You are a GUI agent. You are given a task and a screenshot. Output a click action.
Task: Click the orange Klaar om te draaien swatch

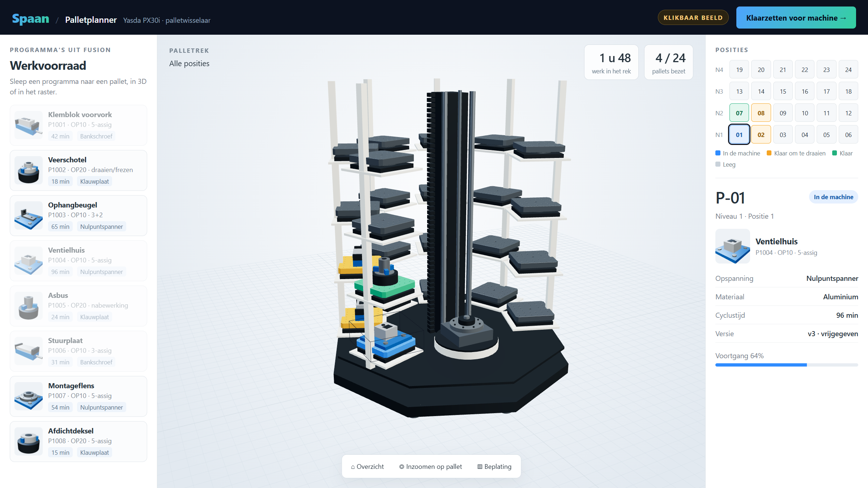pos(769,153)
